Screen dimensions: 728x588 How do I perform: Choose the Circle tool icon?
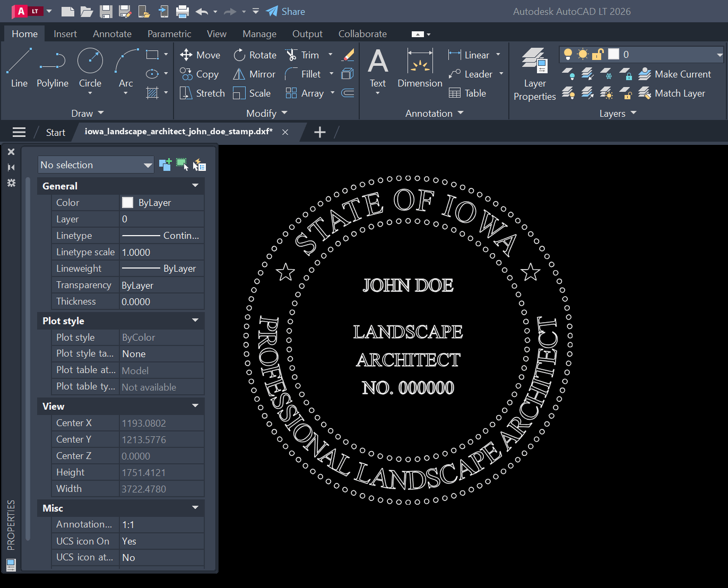[x=90, y=60]
